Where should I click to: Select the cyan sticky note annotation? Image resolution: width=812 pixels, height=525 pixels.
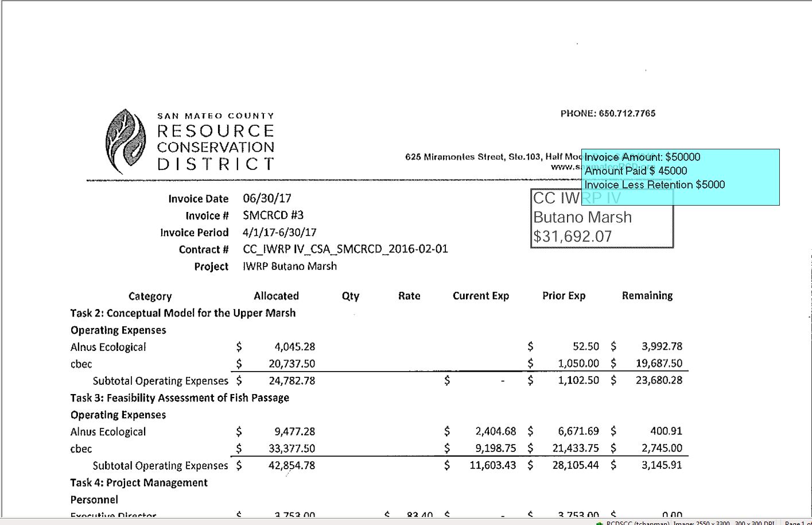coord(680,177)
